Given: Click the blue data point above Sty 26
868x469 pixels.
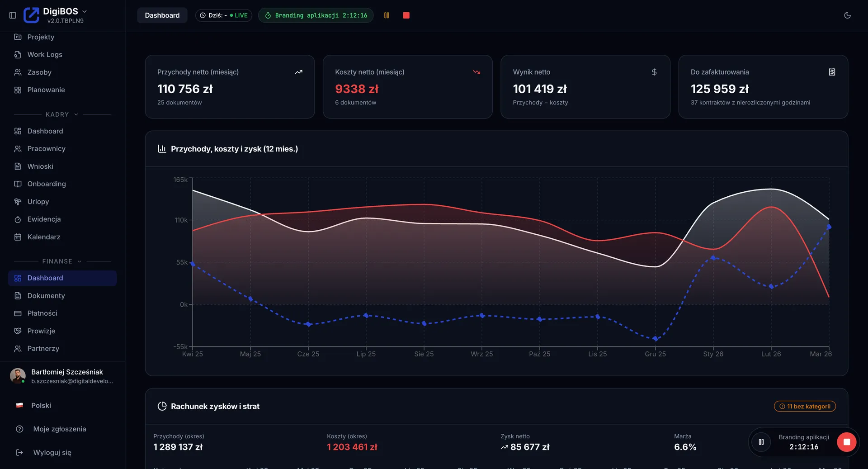Looking at the screenshot, I should tap(713, 258).
